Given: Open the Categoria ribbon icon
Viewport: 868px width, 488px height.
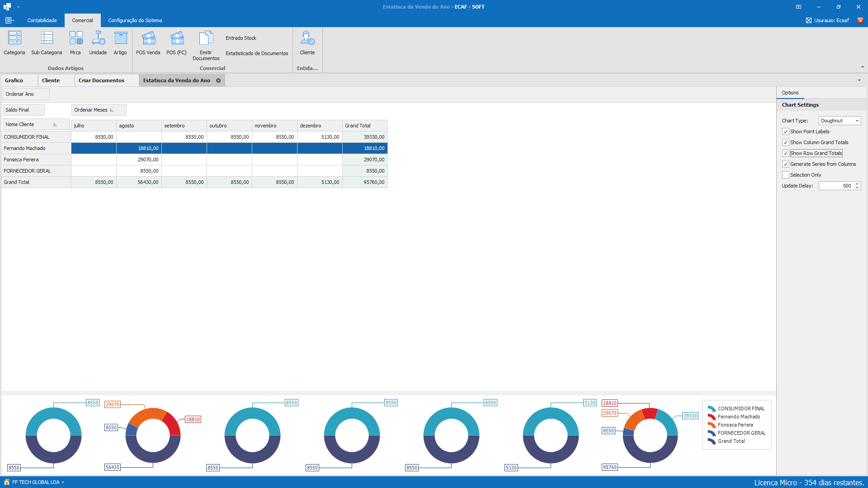Looking at the screenshot, I should 14,38.
